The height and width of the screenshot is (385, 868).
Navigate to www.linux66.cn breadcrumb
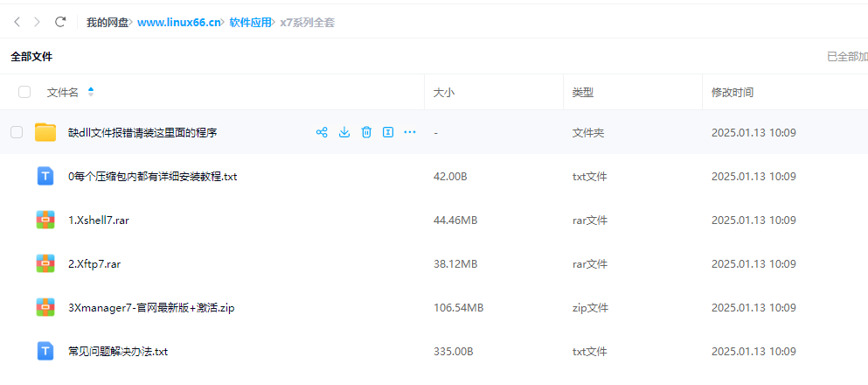pos(178,23)
